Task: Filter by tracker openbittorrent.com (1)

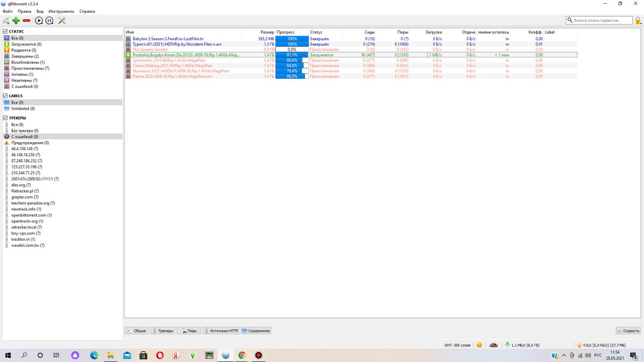Action: tap(33, 215)
